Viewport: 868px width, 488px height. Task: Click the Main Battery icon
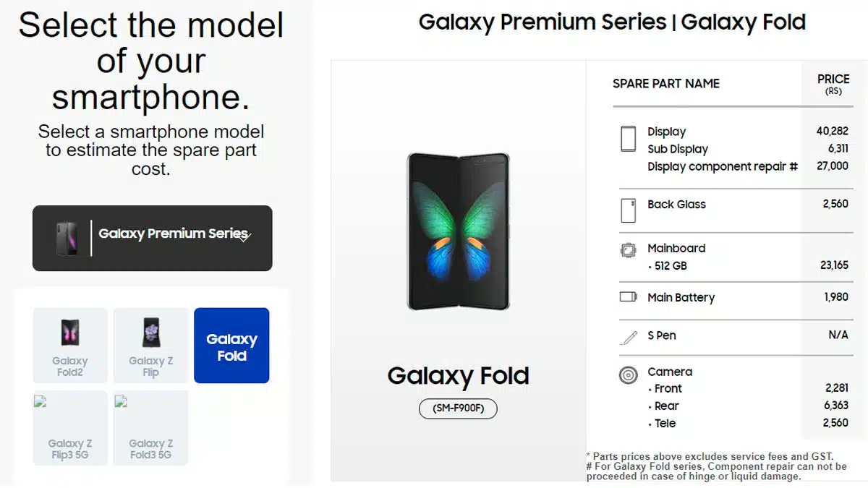point(627,297)
